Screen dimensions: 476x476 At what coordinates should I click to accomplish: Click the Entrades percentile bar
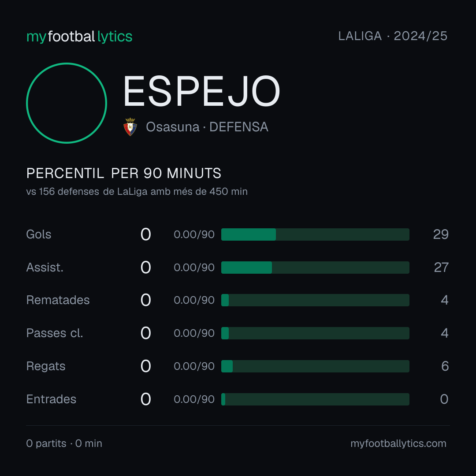point(315,399)
